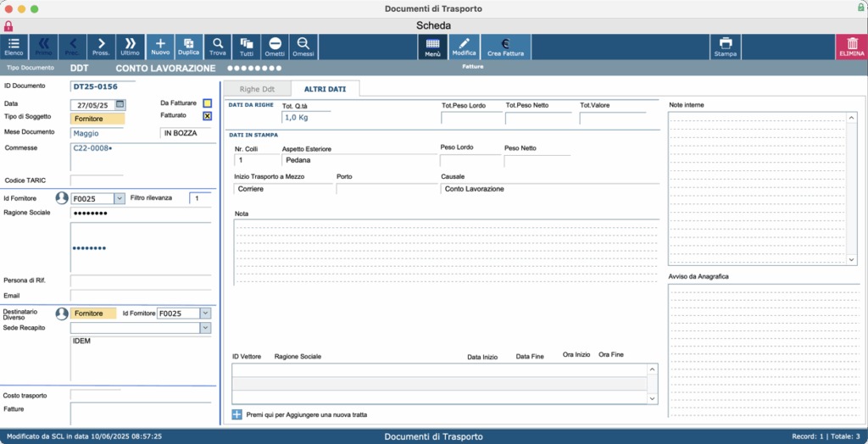This screenshot has height=444, width=868.
Task: Click Premi qui per Aggiungere una nuova tratta
Action: pos(307,414)
